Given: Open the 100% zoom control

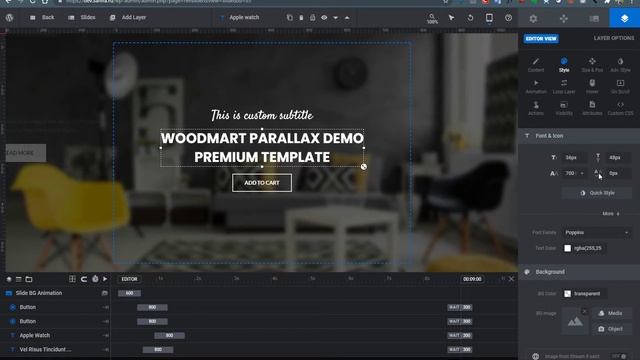Looking at the screenshot, I should point(432,18).
